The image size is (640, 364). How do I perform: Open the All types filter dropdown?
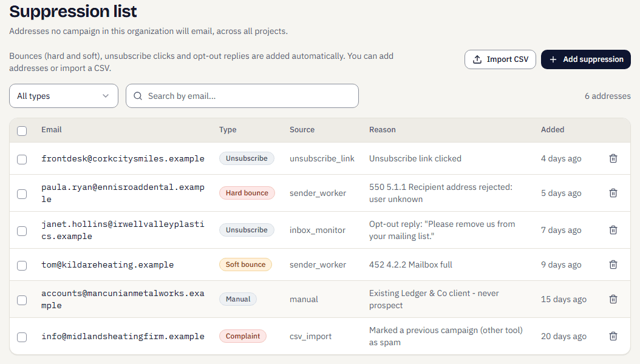pos(64,96)
